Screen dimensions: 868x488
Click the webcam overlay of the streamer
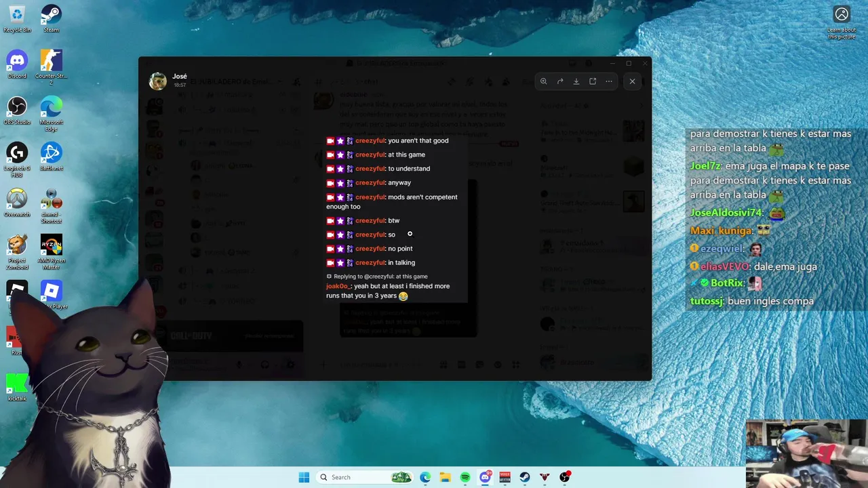click(x=806, y=453)
